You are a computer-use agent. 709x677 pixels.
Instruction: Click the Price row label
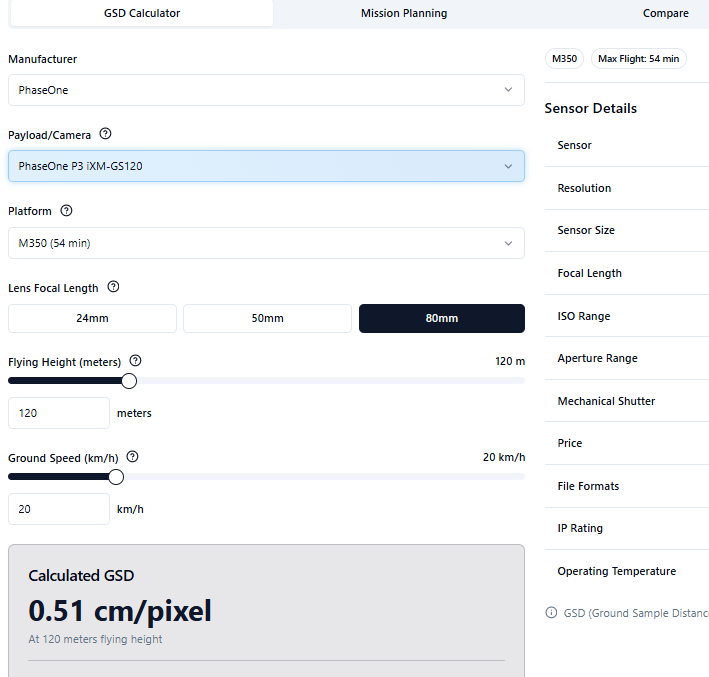coord(570,443)
